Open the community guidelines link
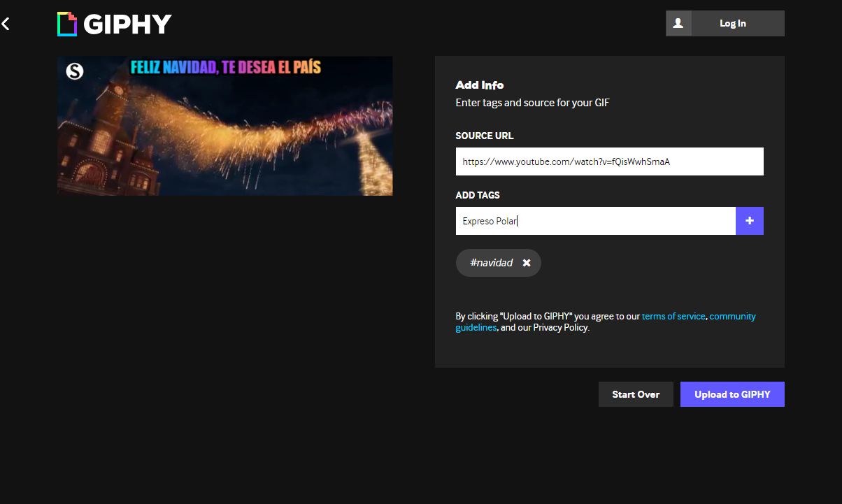Viewport: 842px width, 504px height. click(x=606, y=322)
